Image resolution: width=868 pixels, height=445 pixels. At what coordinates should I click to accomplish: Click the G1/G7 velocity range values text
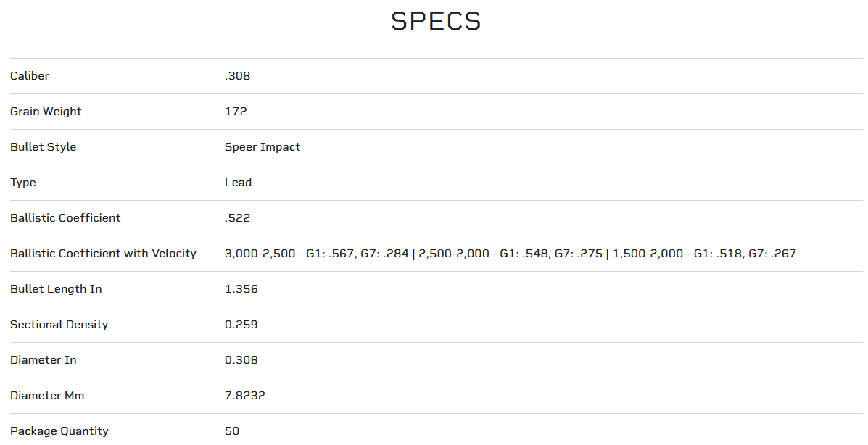point(511,254)
